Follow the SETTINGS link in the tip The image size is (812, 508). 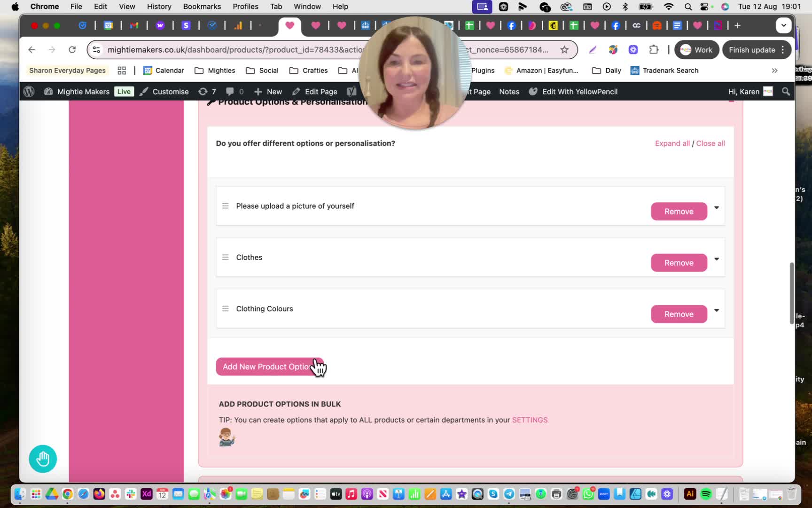pyautogui.click(x=530, y=420)
